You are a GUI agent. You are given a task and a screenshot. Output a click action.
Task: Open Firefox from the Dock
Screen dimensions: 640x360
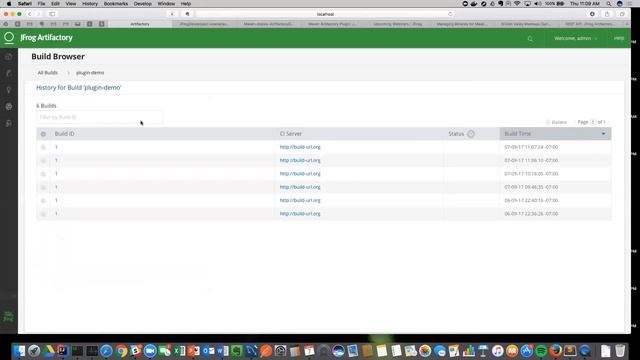[x=555, y=351]
